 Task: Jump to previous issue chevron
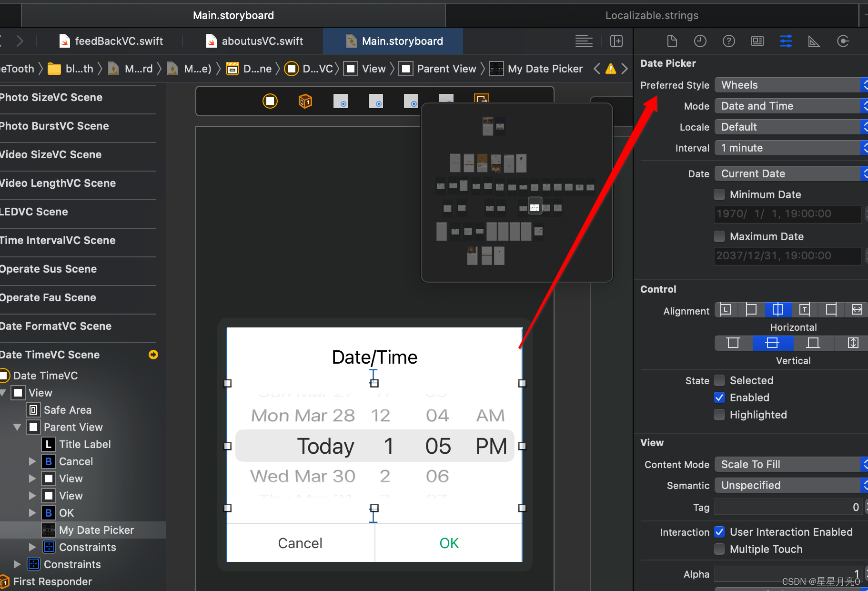tap(596, 69)
